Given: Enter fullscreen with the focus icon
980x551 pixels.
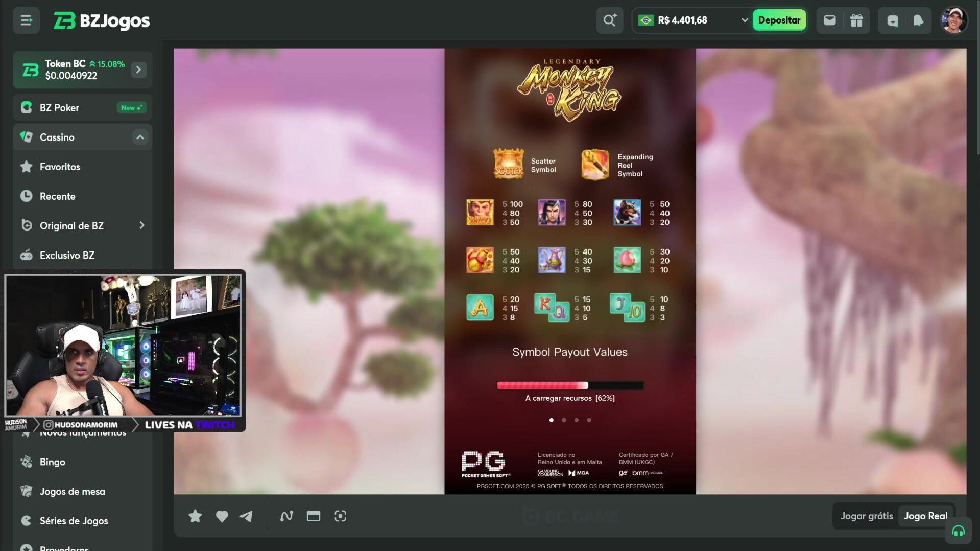Looking at the screenshot, I should 340,516.
